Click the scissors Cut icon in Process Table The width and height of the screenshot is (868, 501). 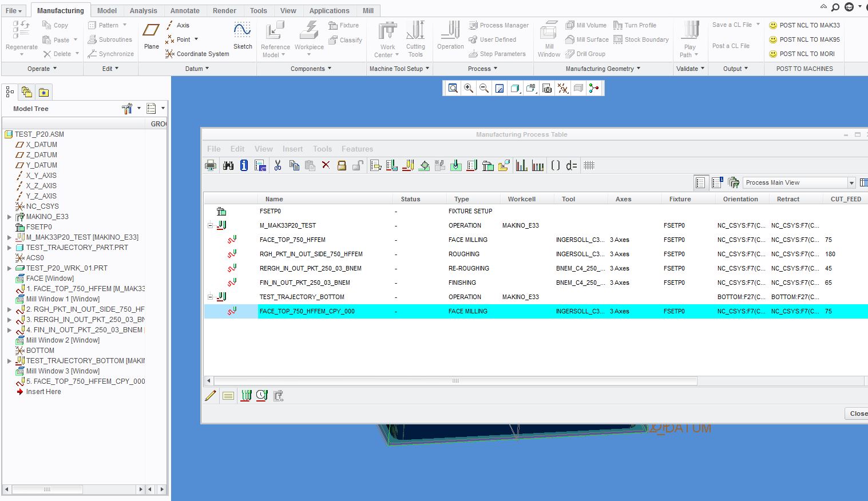click(x=278, y=165)
